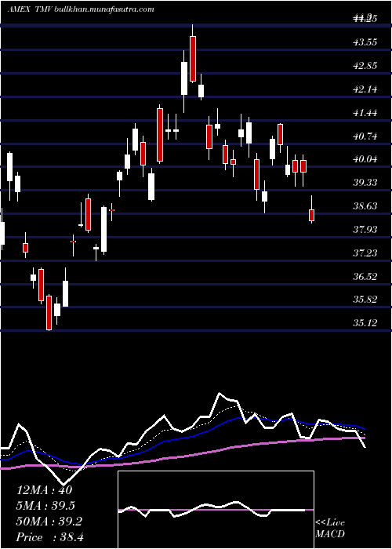Click the Price : 38.4 readout

(x=50, y=537)
